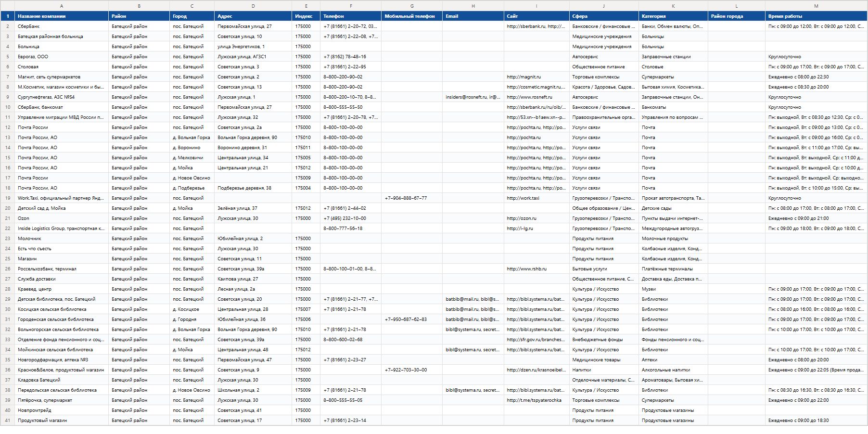Click the postal index cell "175011"

306,148
